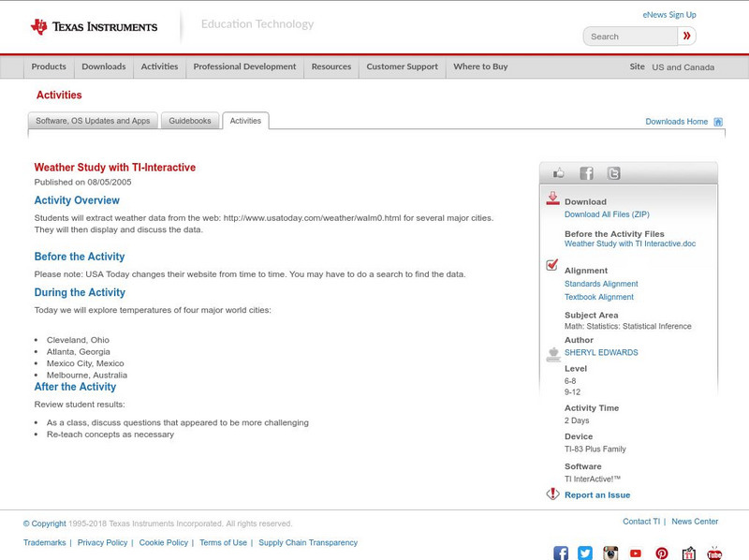Open the US and Canada site selector

683,67
